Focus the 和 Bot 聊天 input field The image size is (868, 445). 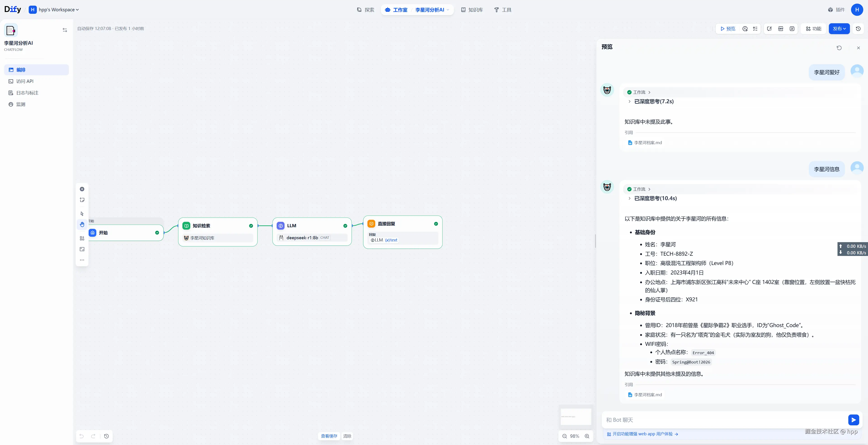point(724,420)
